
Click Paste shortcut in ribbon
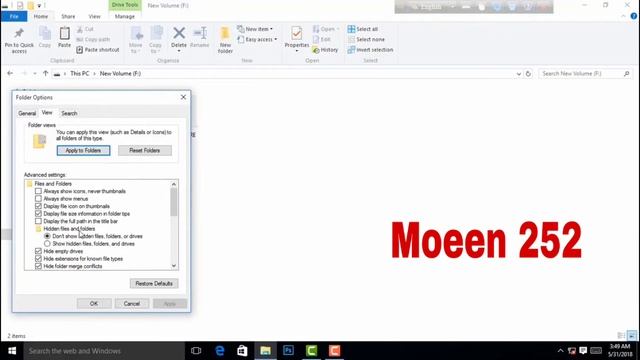tap(98, 50)
